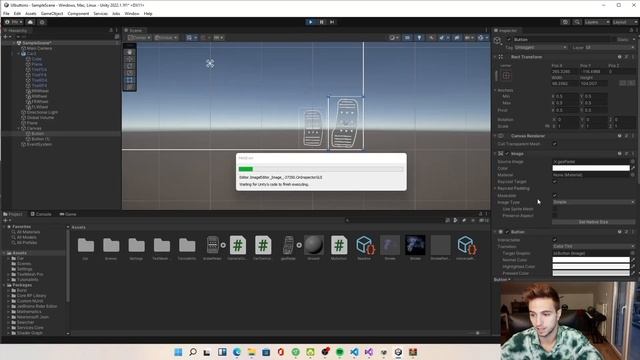
Task: Select Main Camera in the Hierarchy
Action: point(39,48)
